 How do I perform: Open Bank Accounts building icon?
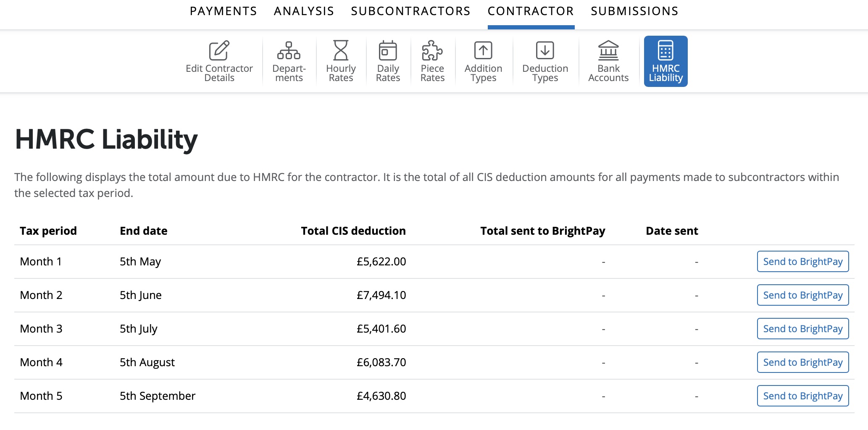coord(608,51)
